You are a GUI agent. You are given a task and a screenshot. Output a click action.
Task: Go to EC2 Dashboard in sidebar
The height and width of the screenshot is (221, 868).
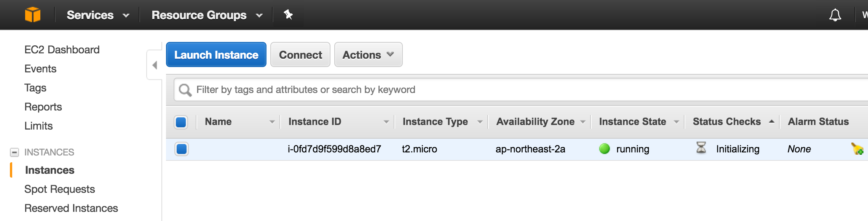(x=62, y=50)
